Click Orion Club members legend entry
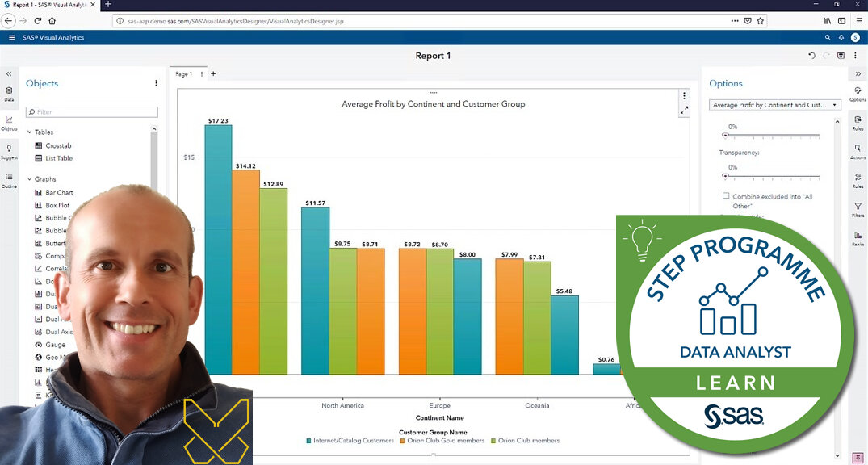This screenshot has width=868, height=465. tap(525, 441)
